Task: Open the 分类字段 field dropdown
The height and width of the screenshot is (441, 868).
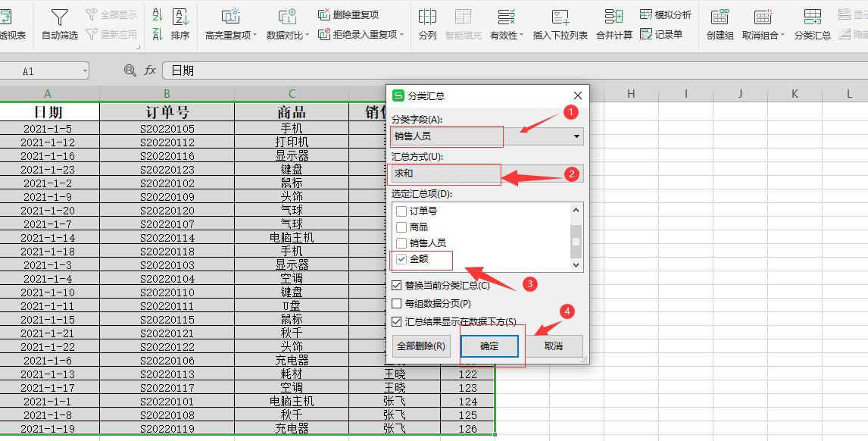Action: [577, 136]
